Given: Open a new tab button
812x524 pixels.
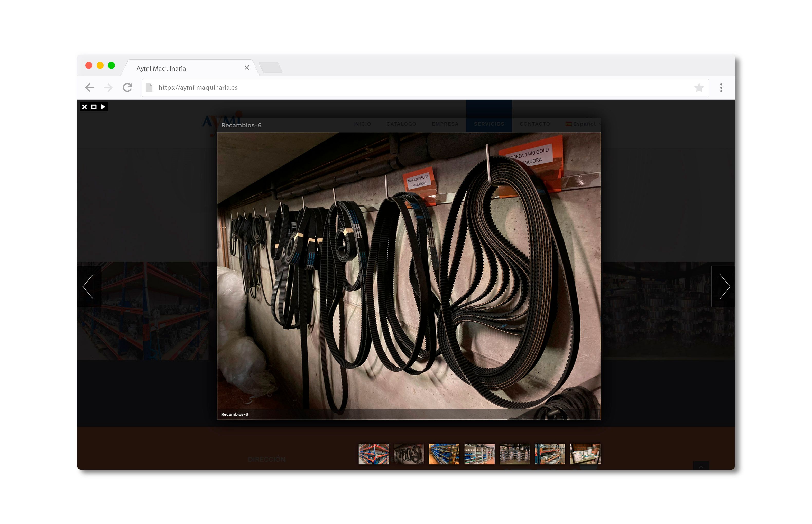Looking at the screenshot, I should click(x=271, y=67).
